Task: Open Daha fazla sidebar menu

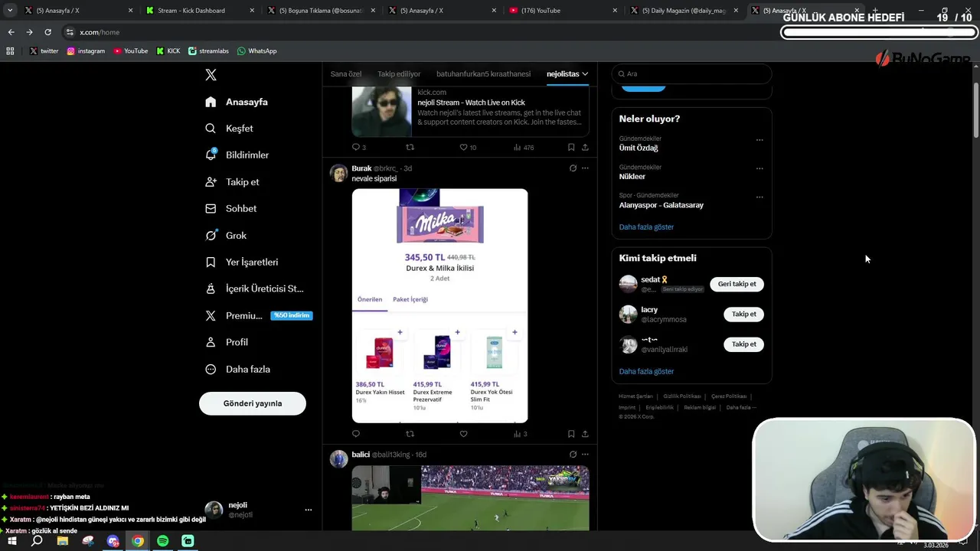Action: click(x=237, y=369)
